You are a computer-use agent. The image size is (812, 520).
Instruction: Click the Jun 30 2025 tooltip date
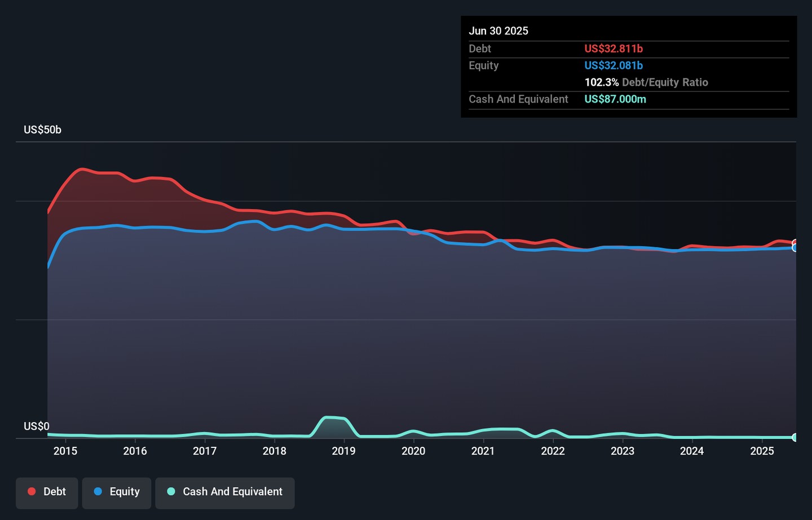(x=498, y=31)
